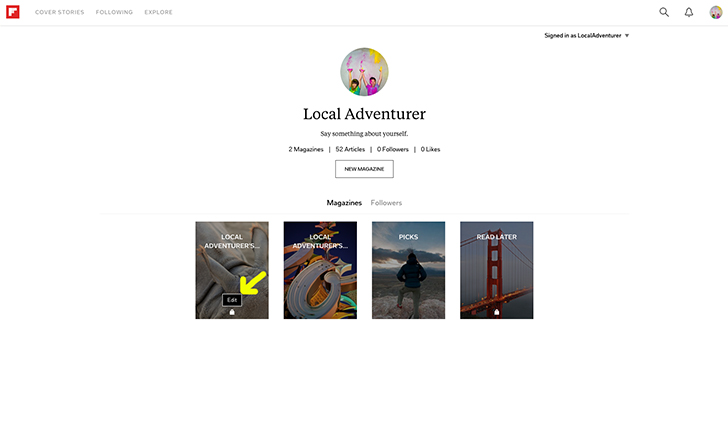Click the lock icon on gray fabric magazine

pos(232,312)
